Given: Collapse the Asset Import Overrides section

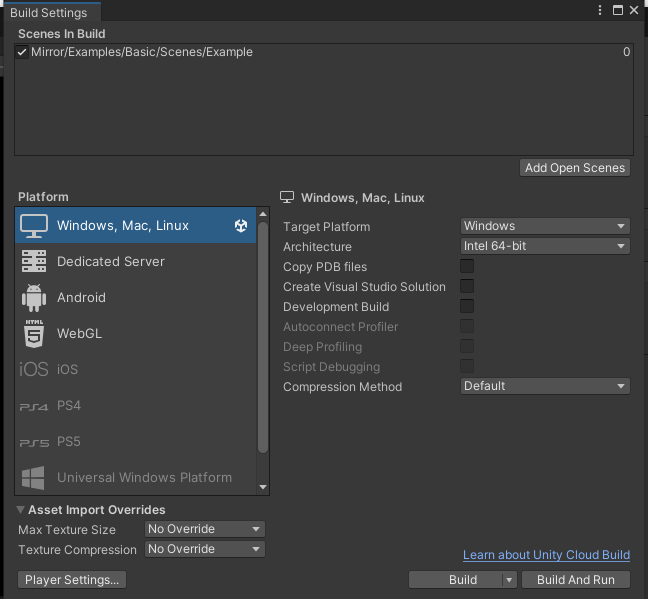Looking at the screenshot, I should [20, 510].
